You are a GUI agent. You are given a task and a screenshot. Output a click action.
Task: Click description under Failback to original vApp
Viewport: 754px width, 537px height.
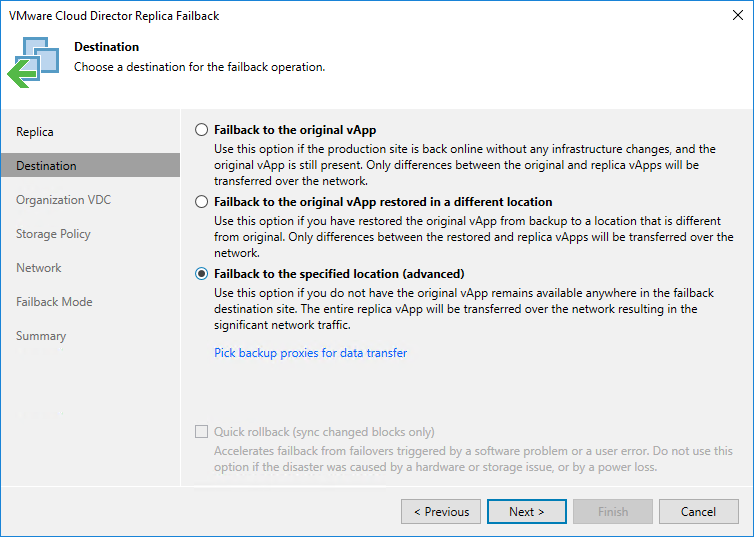tap(465, 165)
